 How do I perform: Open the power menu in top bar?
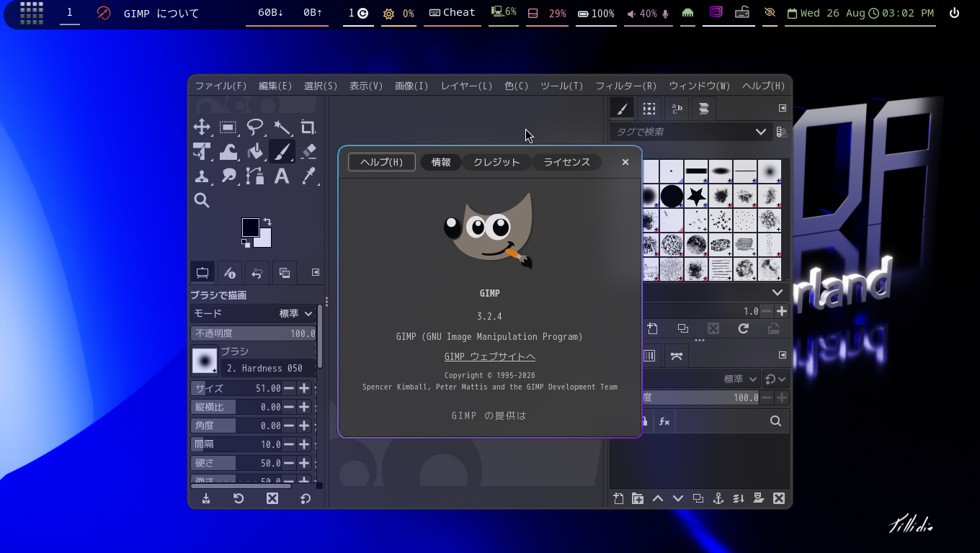point(954,13)
